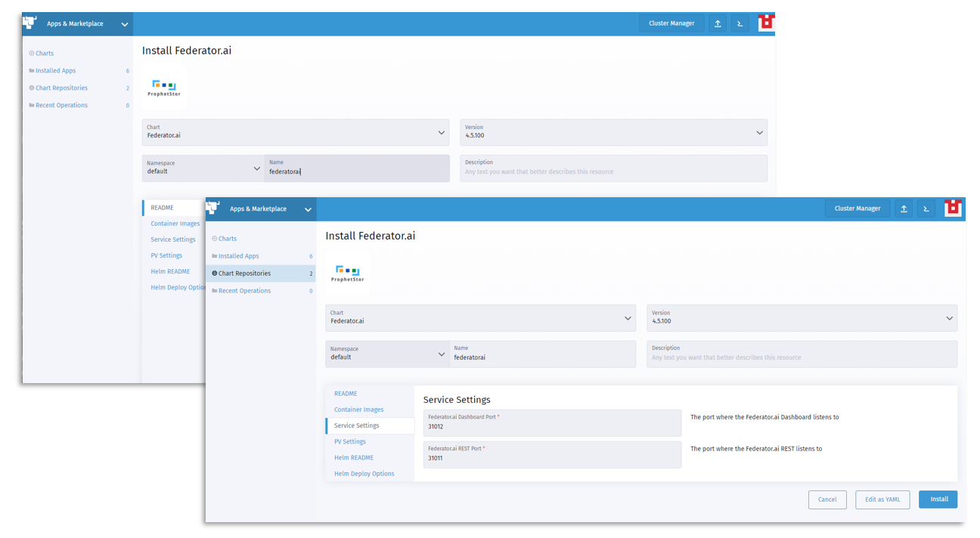Click the user avatar in the front window
The width and height of the screenshot is (980, 538).
[953, 208]
